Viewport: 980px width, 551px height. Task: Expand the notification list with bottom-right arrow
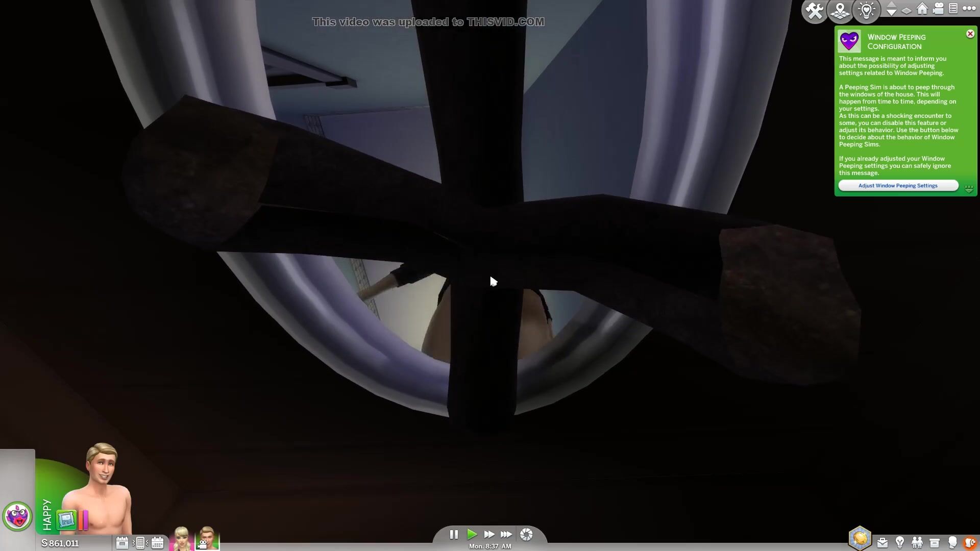point(969,188)
